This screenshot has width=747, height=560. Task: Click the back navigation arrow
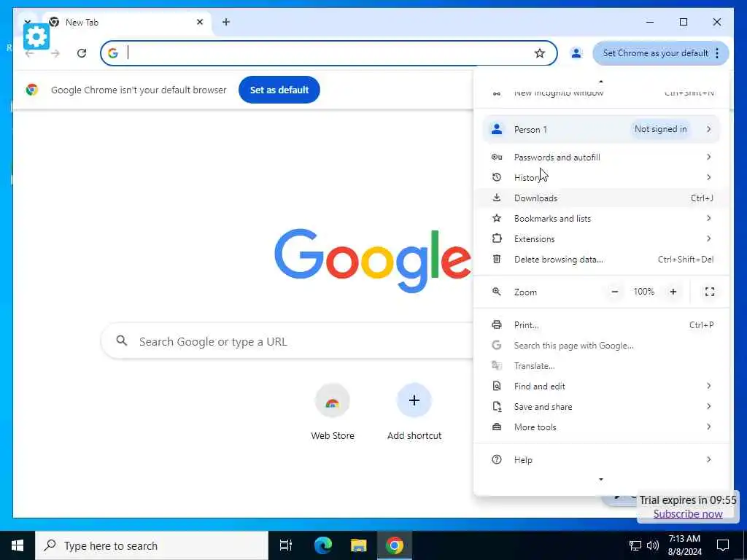pyautogui.click(x=29, y=52)
